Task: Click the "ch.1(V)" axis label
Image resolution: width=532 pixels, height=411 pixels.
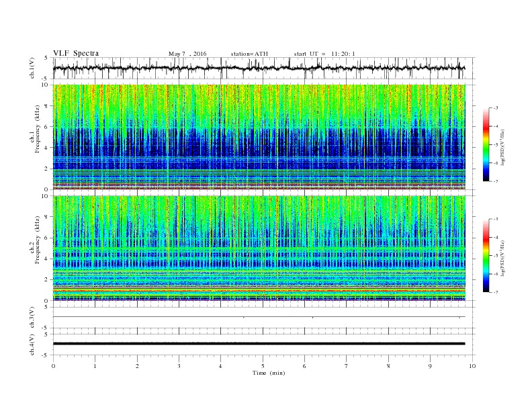Action: tap(32, 68)
